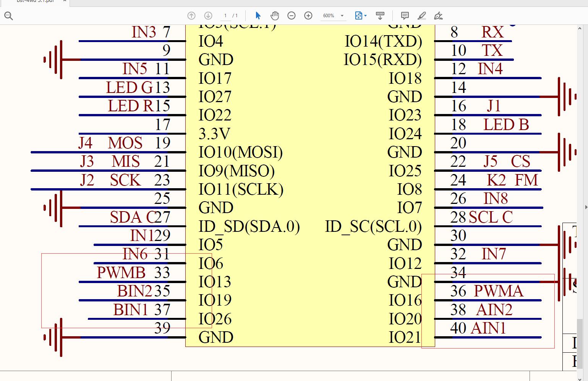This screenshot has width=588, height=381.
Task: Click the IO13 pin name
Action: (x=215, y=282)
